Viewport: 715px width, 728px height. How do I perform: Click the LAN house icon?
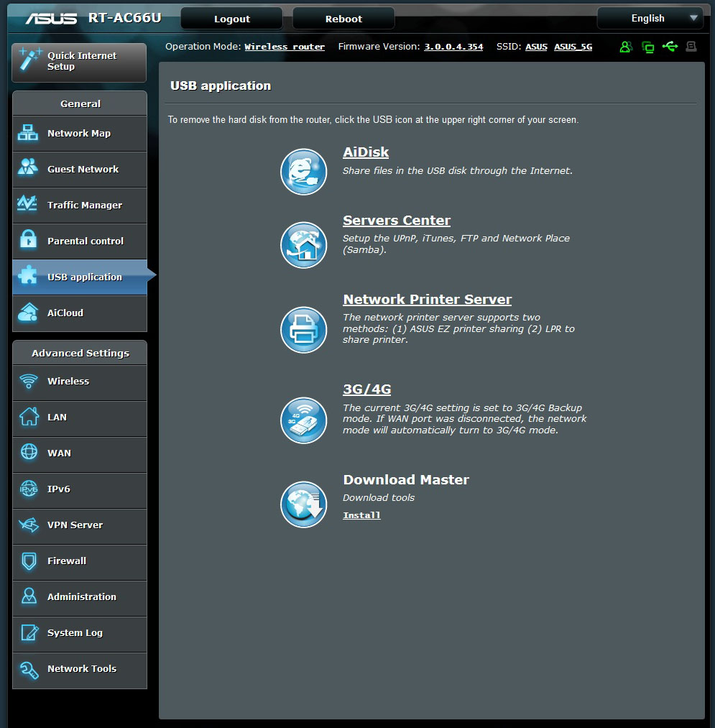29,416
